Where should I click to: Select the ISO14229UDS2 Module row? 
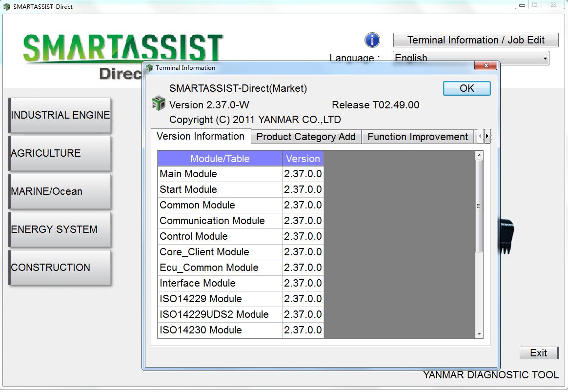pyautogui.click(x=241, y=314)
